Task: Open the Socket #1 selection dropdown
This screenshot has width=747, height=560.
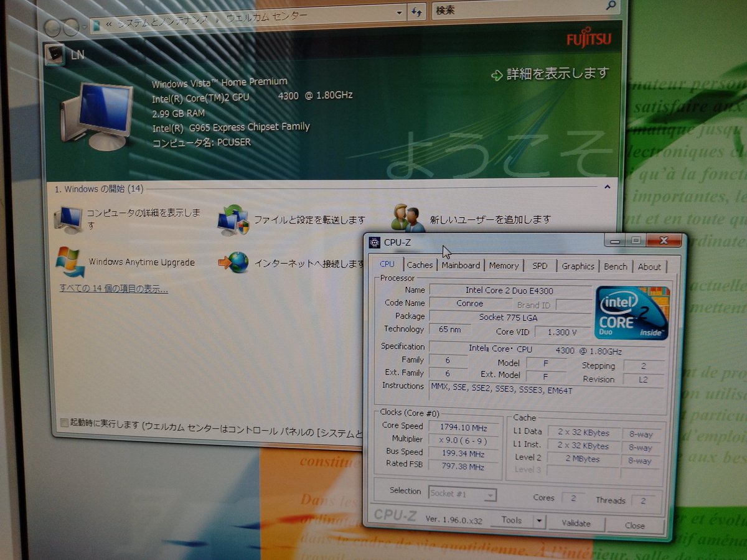Action: (463, 493)
